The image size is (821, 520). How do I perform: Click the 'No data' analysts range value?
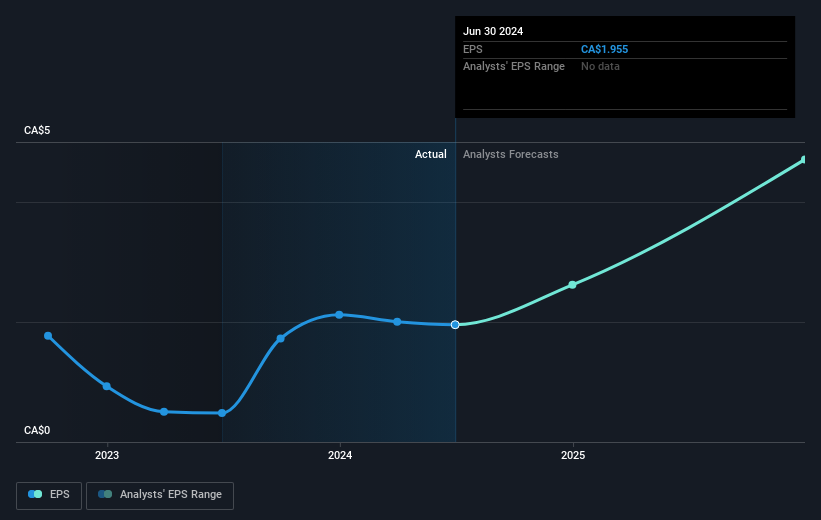click(600, 67)
